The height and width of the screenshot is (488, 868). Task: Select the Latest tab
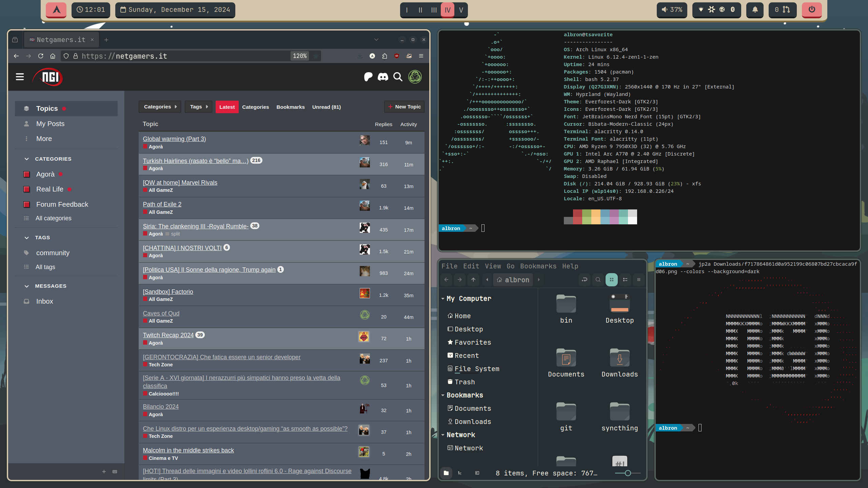tap(227, 107)
